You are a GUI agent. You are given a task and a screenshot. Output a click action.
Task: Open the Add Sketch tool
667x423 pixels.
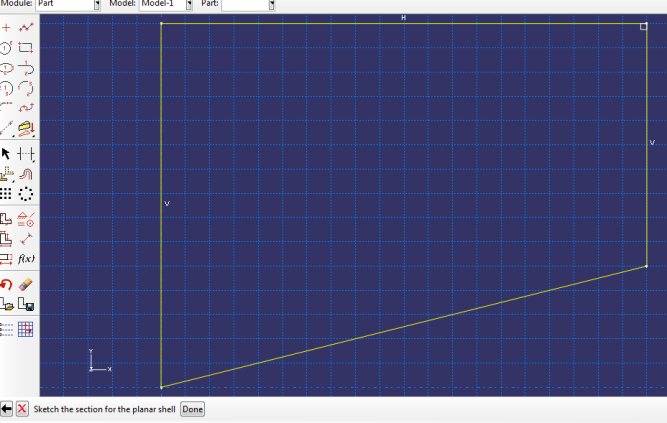point(6,304)
